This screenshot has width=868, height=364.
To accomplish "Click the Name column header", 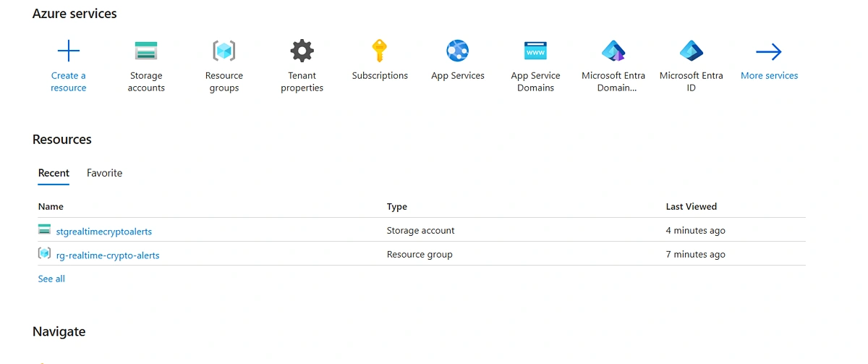I will (51, 207).
